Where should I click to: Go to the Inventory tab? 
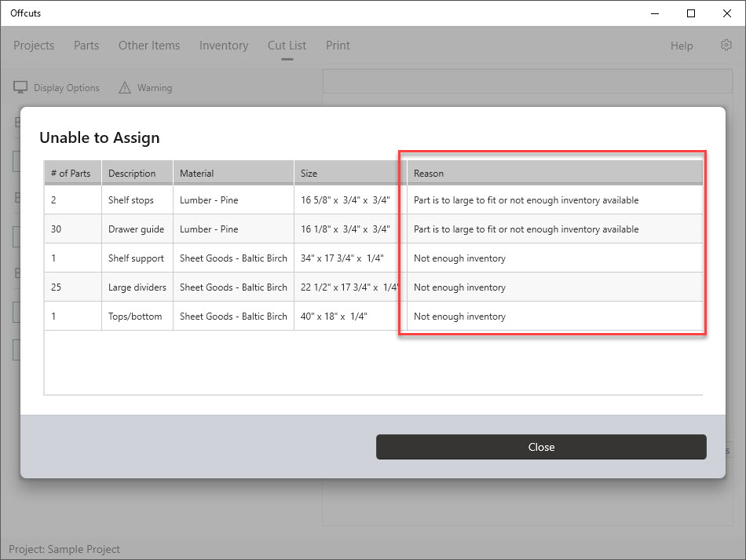[x=224, y=46]
